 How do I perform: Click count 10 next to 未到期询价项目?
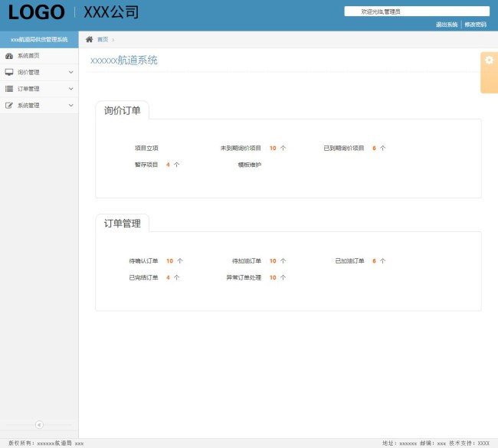(x=273, y=149)
